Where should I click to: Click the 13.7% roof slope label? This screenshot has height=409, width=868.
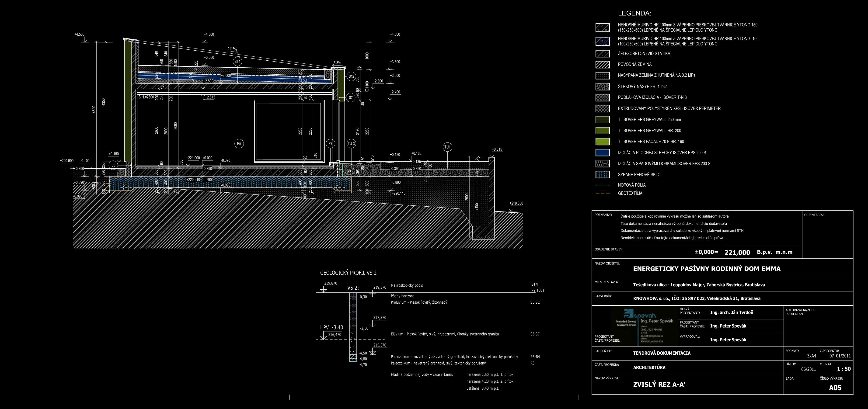(x=232, y=49)
